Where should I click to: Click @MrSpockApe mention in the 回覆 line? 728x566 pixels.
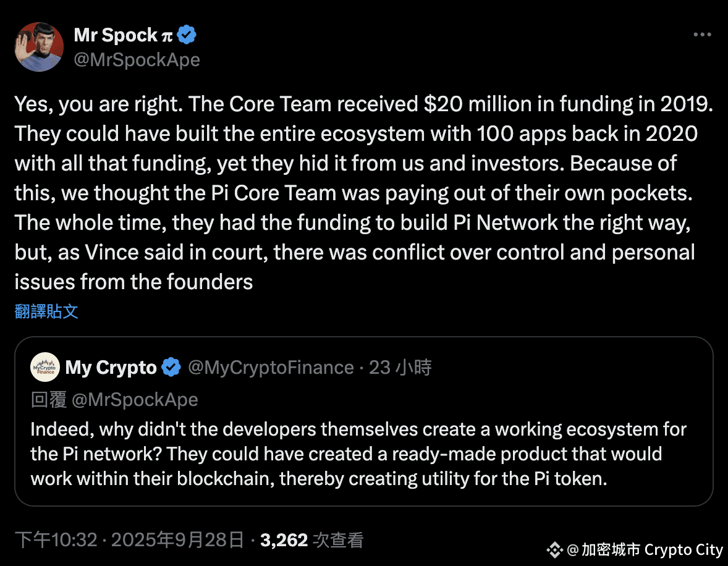(135, 400)
